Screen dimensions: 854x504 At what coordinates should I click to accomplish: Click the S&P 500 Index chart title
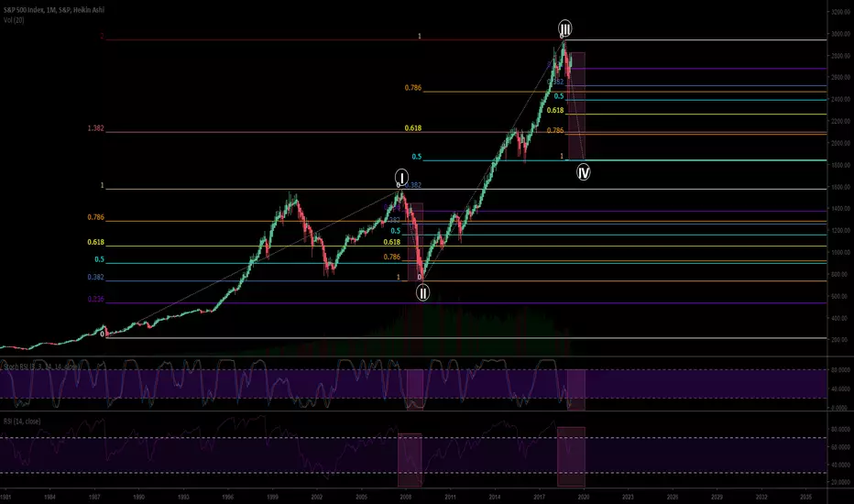tap(54, 10)
